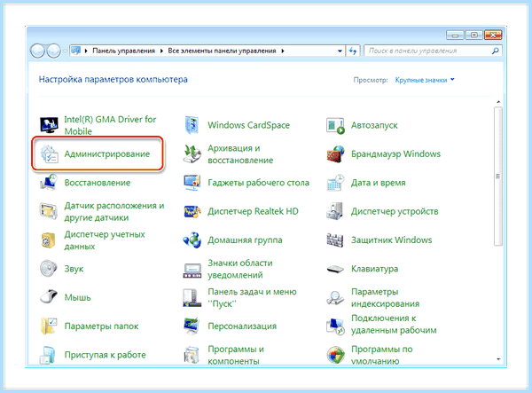The image size is (532, 393).
Task: Click the Программы и компоненты icon
Action: tap(192, 355)
